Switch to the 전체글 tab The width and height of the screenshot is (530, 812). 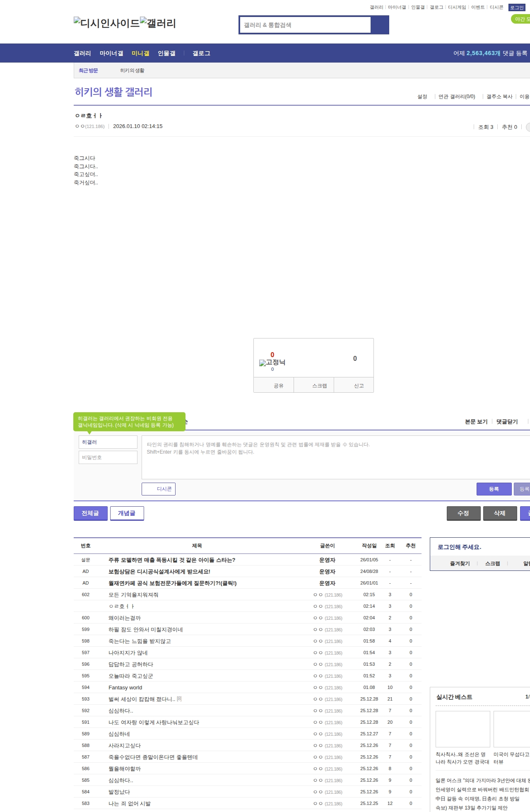(91, 513)
